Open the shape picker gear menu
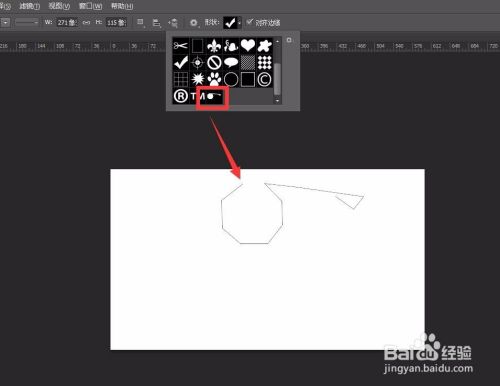This screenshot has width=500, height=386. tap(289, 40)
